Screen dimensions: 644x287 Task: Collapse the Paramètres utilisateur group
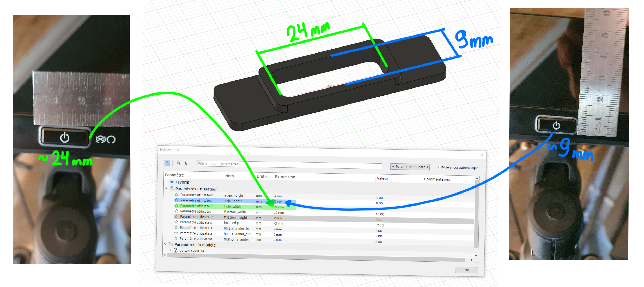(166, 188)
